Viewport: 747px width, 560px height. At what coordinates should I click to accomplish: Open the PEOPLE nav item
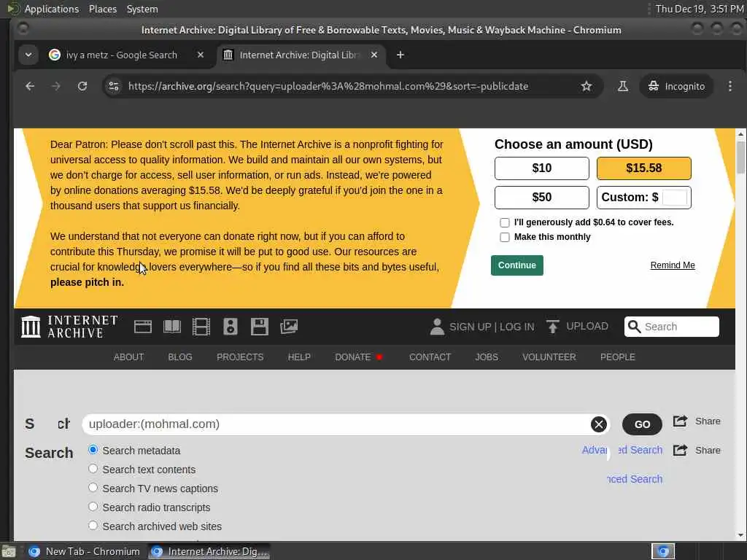point(618,357)
